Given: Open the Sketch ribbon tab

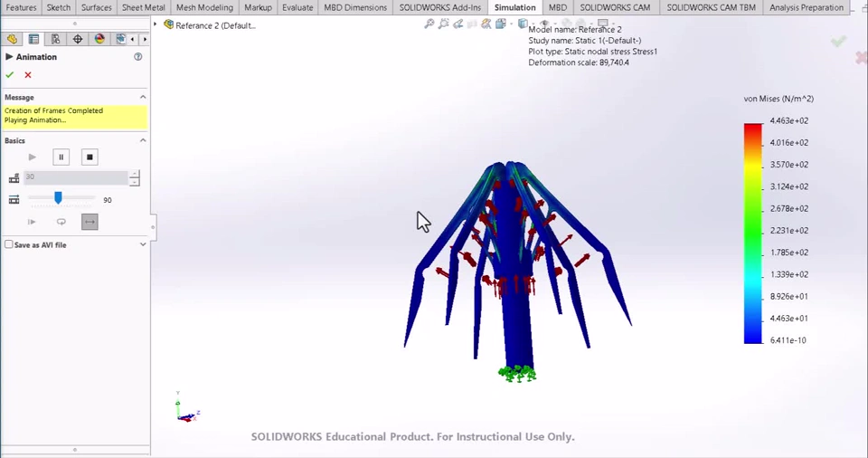Looking at the screenshot, I should click(x=59, y=7).
